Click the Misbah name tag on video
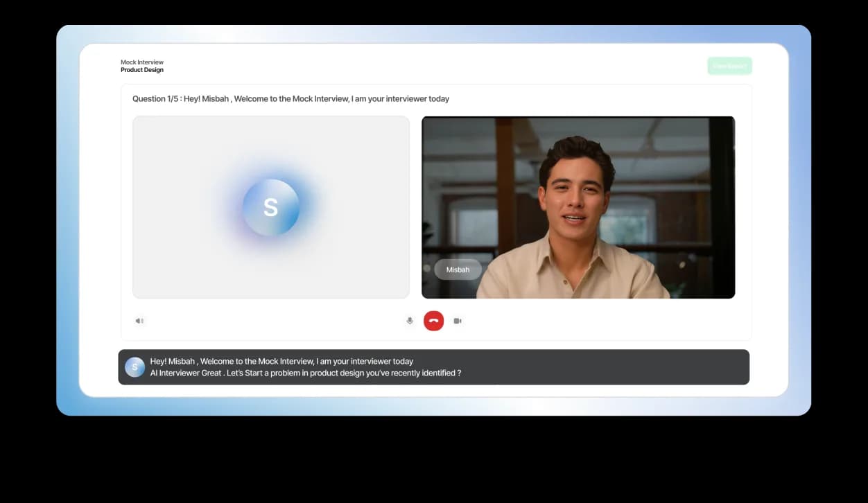Image resolution: width=868 pixels, height=503 pixels. (458, 269)
